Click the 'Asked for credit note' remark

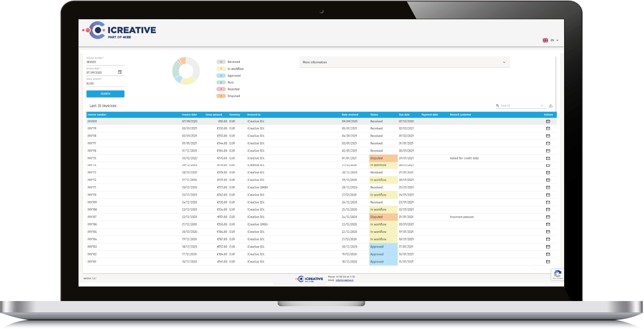[464, 158]
